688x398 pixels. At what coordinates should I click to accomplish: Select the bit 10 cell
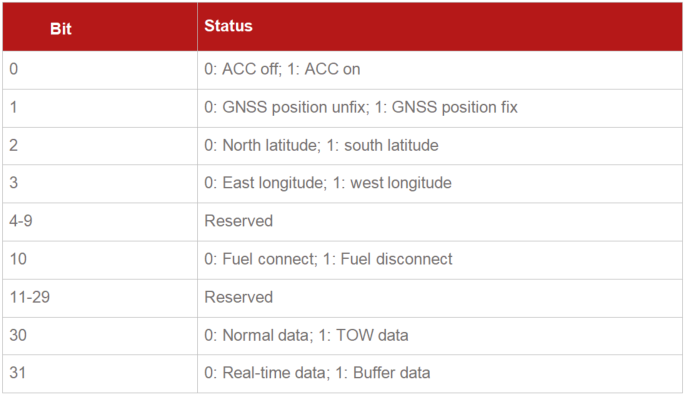click(100, 260)
